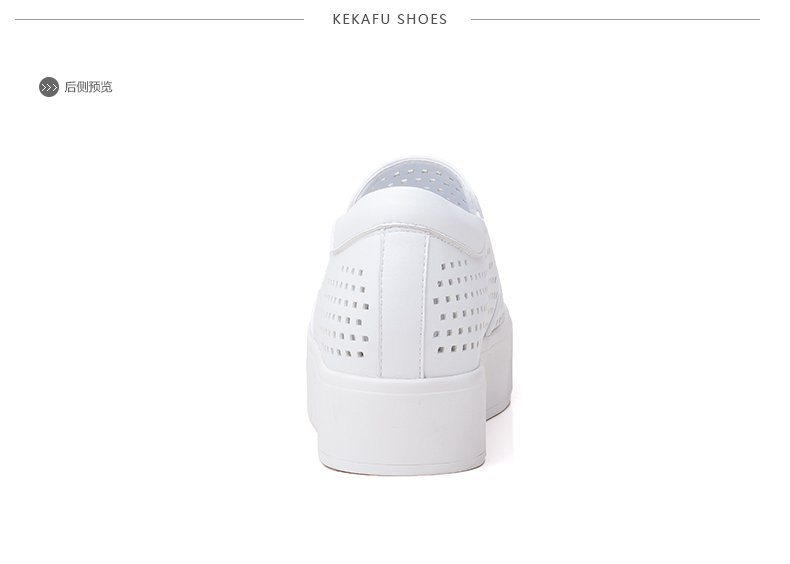Click the triple-chevron arrow icon
Viewport: 790px width, 564px height.
49,87
